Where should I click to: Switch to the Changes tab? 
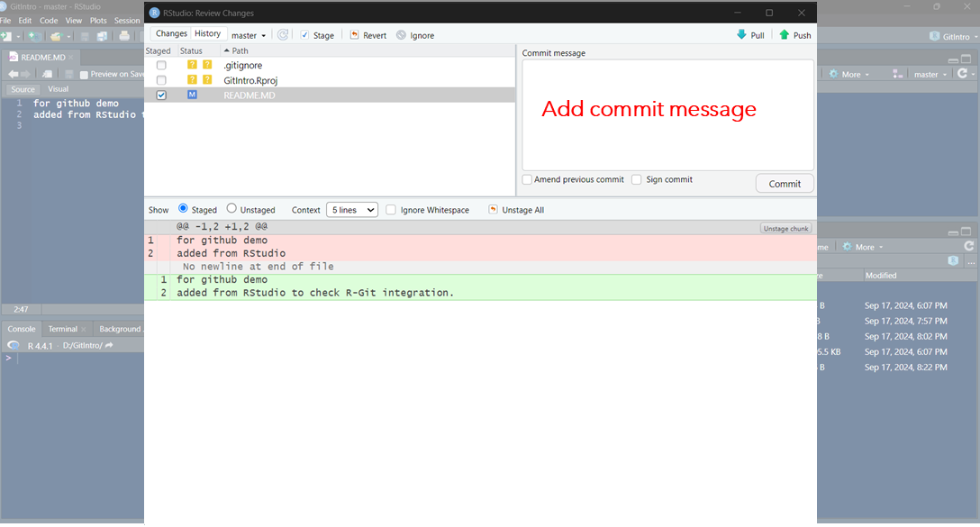[x=171, y=33]
